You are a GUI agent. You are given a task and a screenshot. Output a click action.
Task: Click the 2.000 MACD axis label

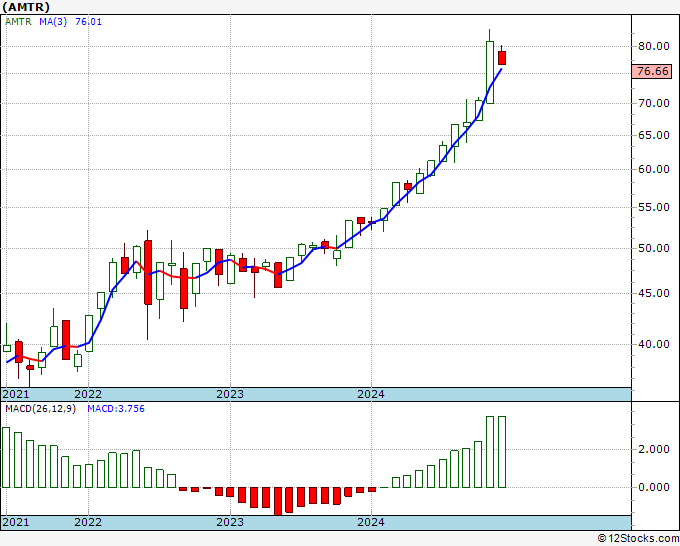(654, 449)
